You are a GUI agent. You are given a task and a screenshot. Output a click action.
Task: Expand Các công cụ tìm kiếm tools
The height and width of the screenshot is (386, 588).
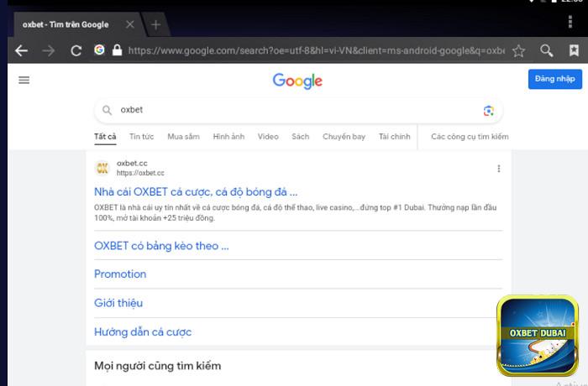coord(470,137)
